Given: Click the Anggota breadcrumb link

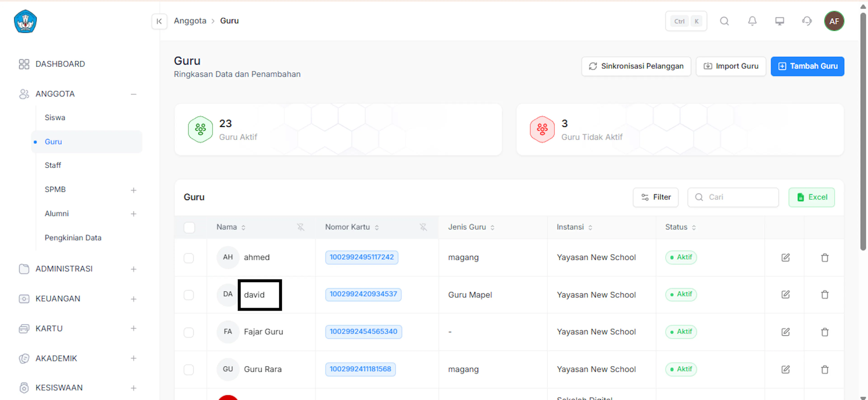Looking at the screenshot, I should (190, 21).
